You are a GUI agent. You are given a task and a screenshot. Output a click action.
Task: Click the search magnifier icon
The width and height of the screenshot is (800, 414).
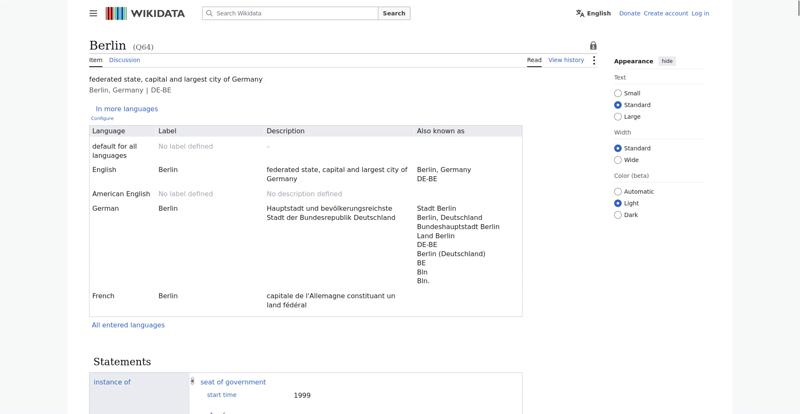click(x=209, y=13)
